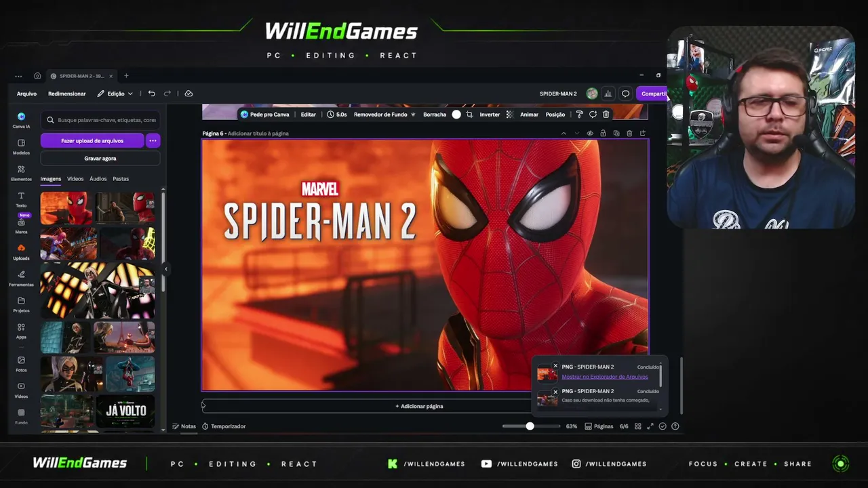Viewport: 868px width, 488px height.
Task: Duplicate Página 6 icon
Action: tap(616, 134)
